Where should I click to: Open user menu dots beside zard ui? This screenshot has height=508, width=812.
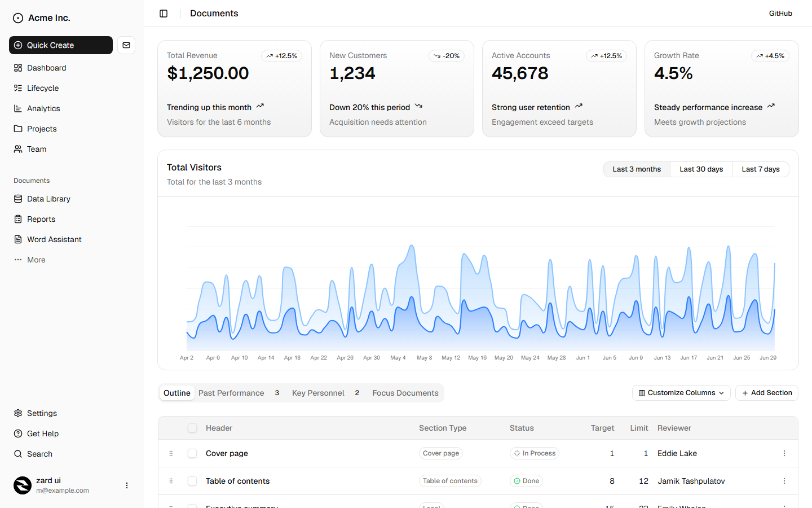pyautogui.click(x=127, y=485)
